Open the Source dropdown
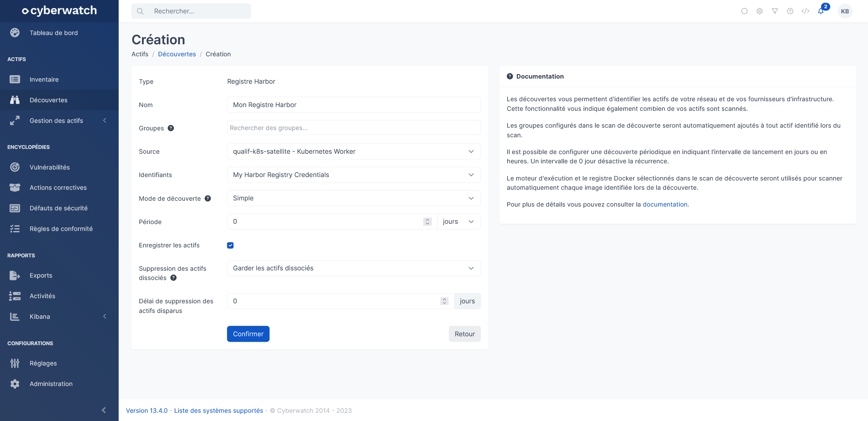Image resolution: width=868 pixels, height=421 pixels. 354,151
